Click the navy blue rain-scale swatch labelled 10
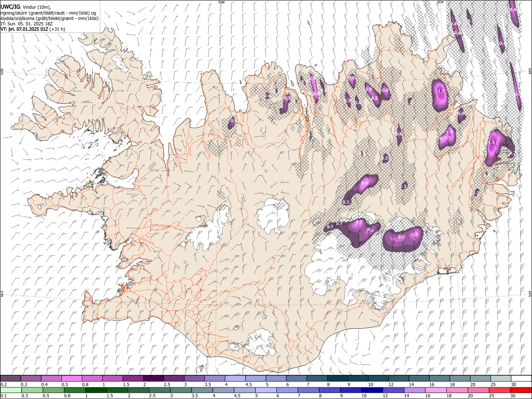Image resolution: width=532 pixels, height=399 pixels. (x=372, y=390)
